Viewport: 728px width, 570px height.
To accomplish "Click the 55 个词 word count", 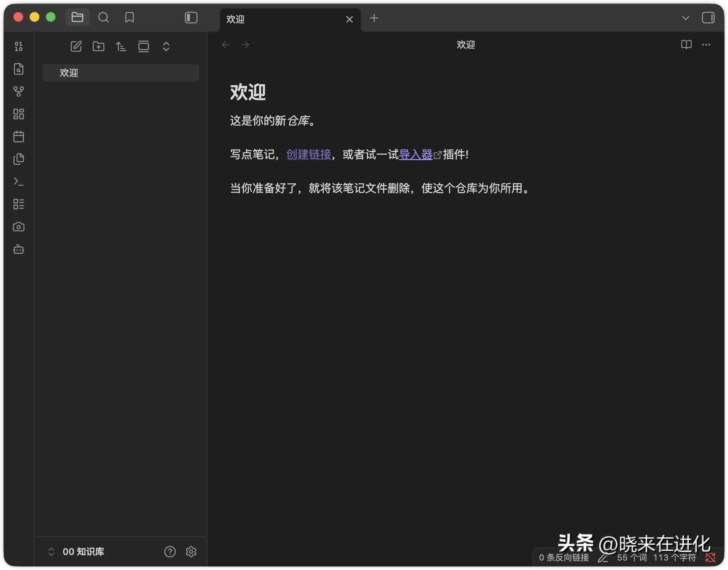I will [x=632, y=557].
